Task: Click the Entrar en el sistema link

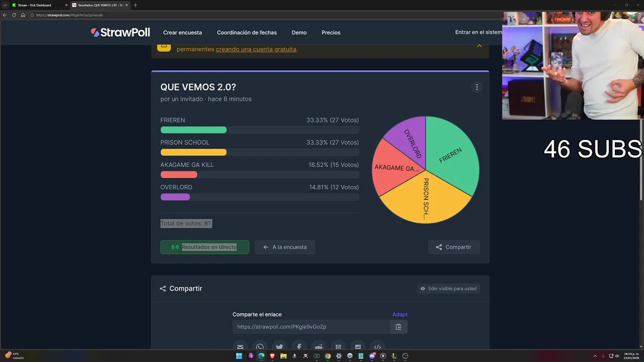Action: click(x=478, y=32)
